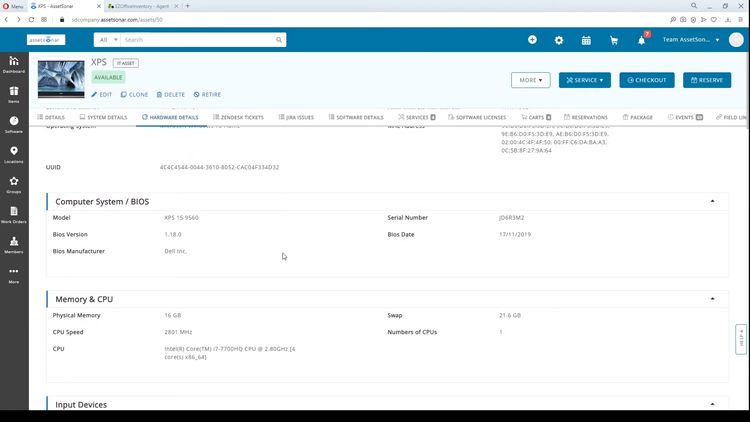Viewport: 750px width, 422px height.
Task: Go to Items in the sidebar
Action: (14, 95)
